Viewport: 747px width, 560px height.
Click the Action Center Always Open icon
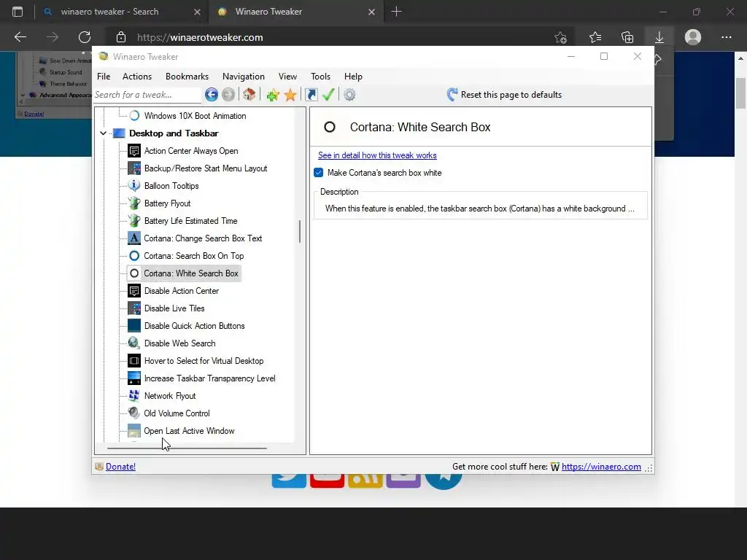[134, 151]
